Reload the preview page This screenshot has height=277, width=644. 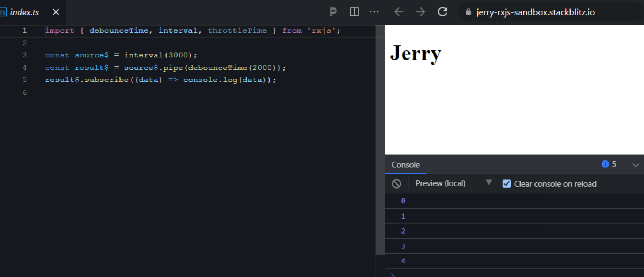(x=443, y=12)
